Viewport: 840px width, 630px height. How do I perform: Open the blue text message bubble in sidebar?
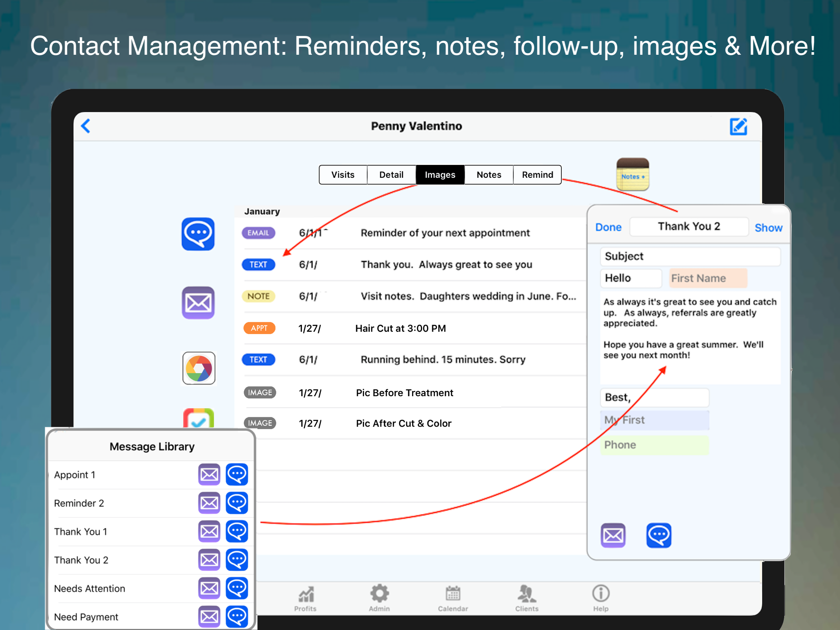(x=198, y=234)
